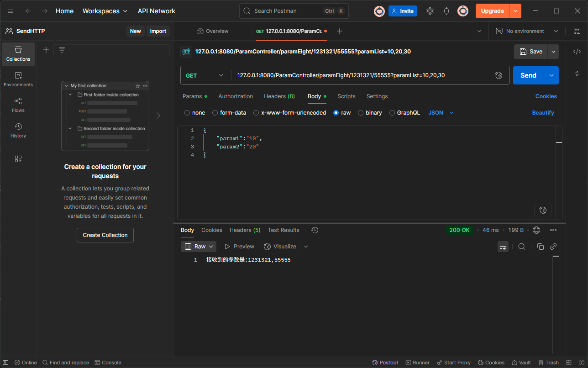Click the filter icon in collections search
The image size is (588, 368).
(x=62, y=50)
